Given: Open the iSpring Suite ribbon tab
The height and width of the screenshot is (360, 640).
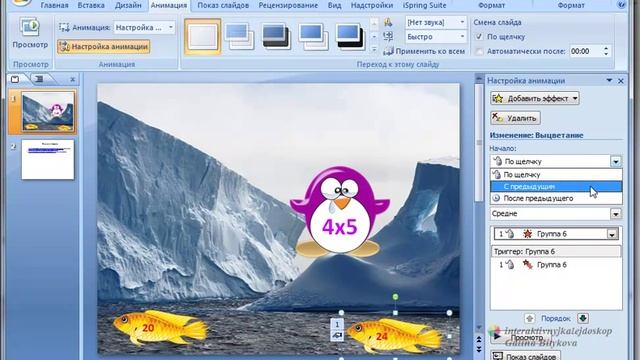Looking at the screenshot, I should click(x=424, y=5).
